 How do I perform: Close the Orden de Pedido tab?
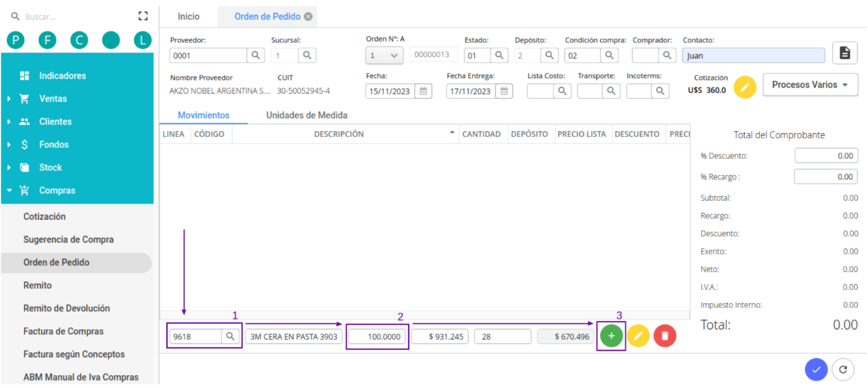point(308,16)
